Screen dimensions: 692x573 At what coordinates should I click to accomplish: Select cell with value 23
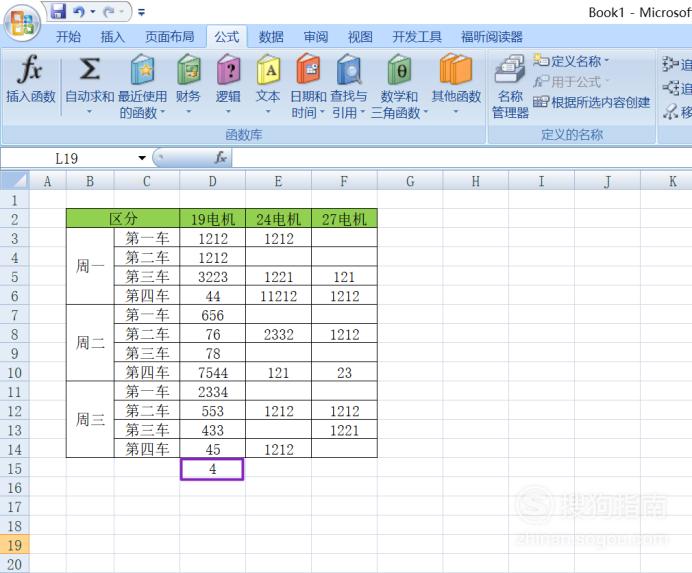pos(344,373)
